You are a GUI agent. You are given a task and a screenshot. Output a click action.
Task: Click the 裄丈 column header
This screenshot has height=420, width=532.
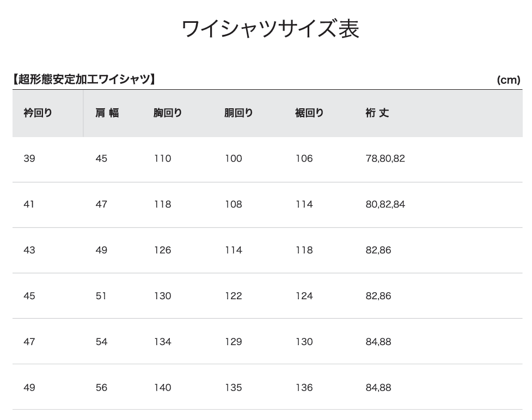377,113
